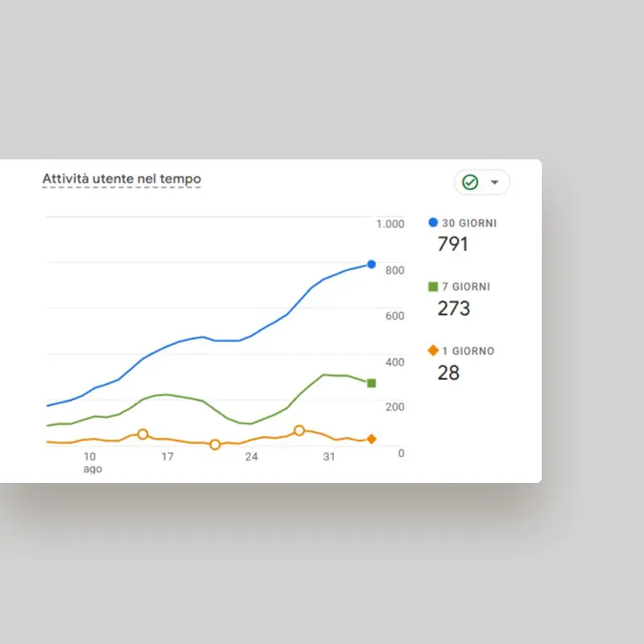Click the green square 7 GIORNI legend icon
The height and width of the screenshot is (644, 644).
(434, 287)
